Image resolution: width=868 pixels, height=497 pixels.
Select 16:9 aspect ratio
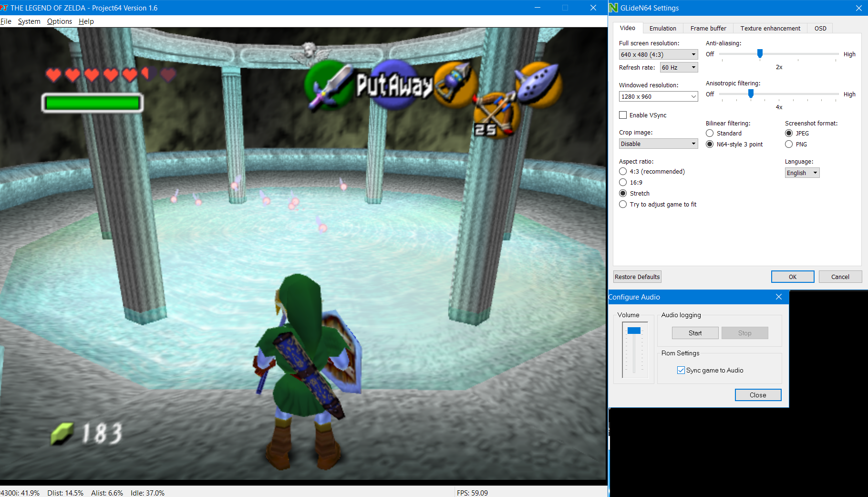pyautogui.click(x=623, y=182)
